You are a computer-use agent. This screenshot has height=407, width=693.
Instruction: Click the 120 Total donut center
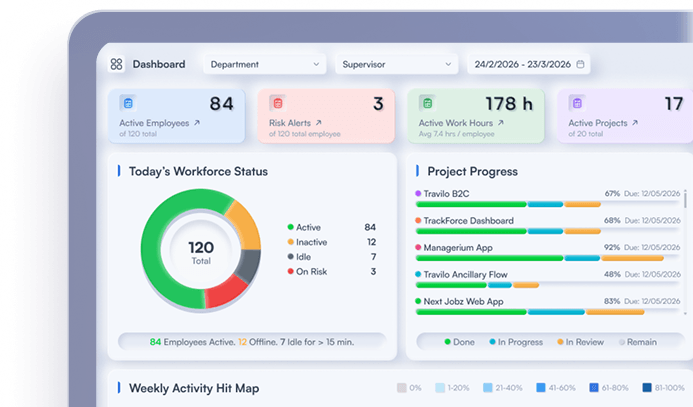tap(201, 251)
